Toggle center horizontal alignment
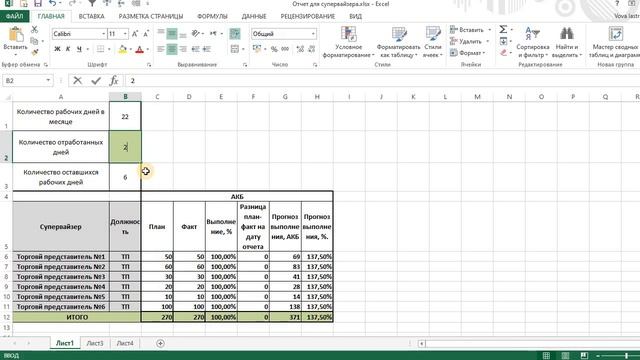Viewport: 640px width, 360px height. 172,49
